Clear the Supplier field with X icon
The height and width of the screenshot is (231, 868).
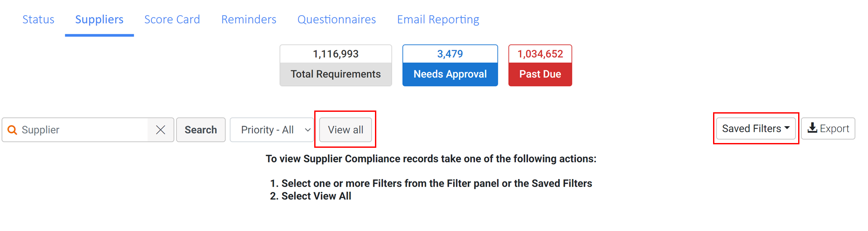pyautogui.click(x=161, y=130)
